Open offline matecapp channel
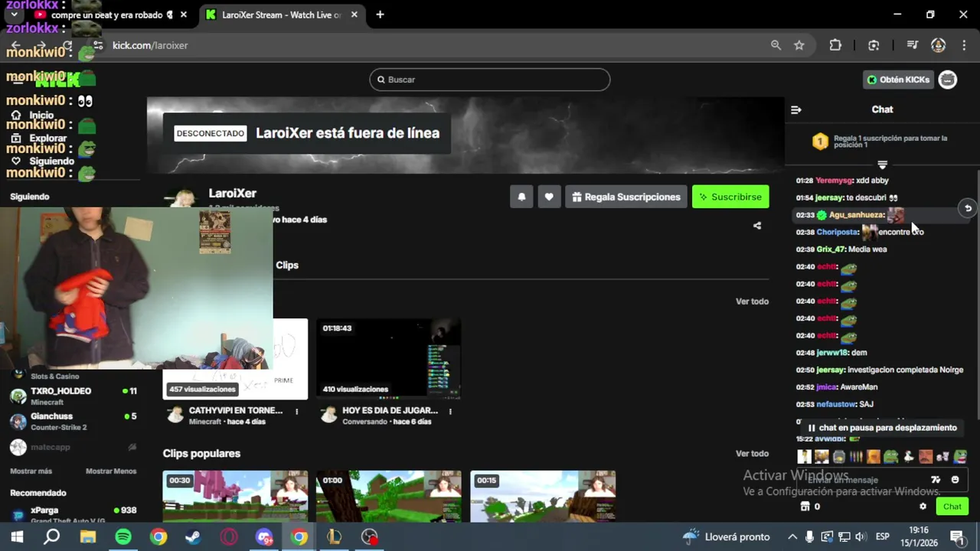980x551 pixels. coord(73,447)
